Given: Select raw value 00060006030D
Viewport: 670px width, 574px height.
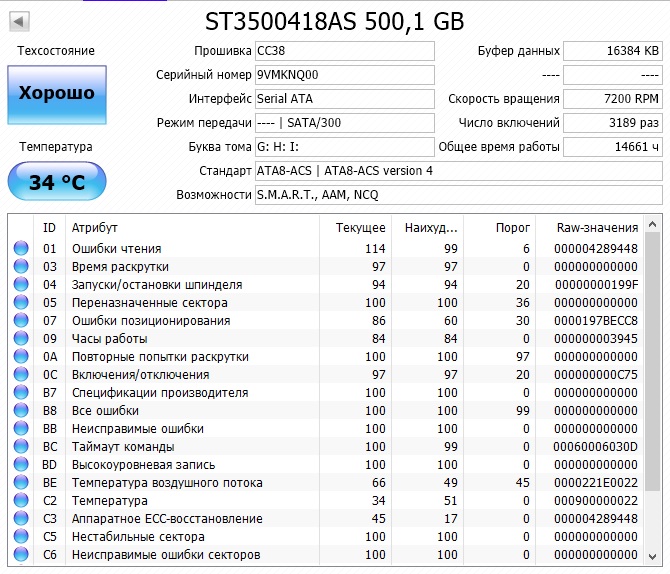Looking at the screenshot, I should click(x=595, y=446).
